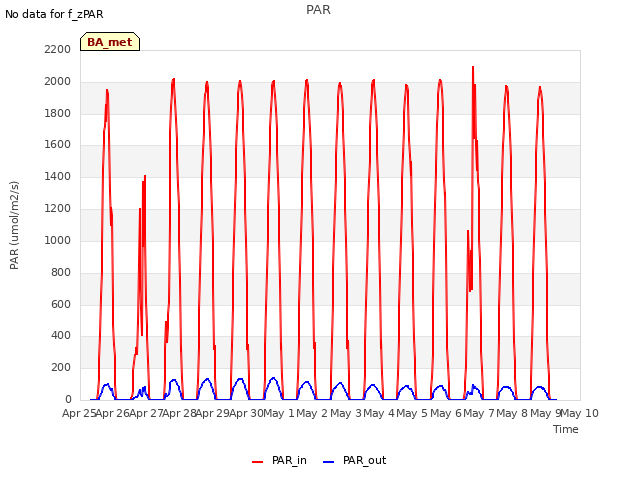Screen dimensions: 640x480
Task: Click the 'May 6' x-axis date label
Action: pos(446,413)
